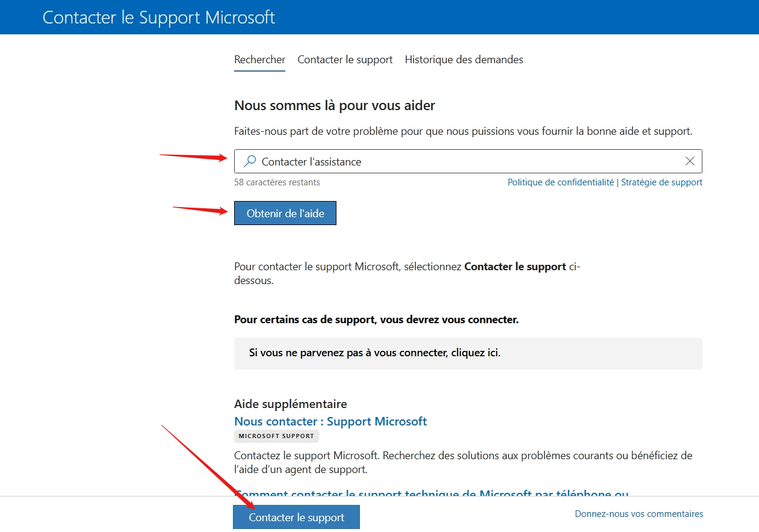Click the sign-in trouble 'cliquez ici' banner
This screenshot has height=532, width=759.
[468, 353]
